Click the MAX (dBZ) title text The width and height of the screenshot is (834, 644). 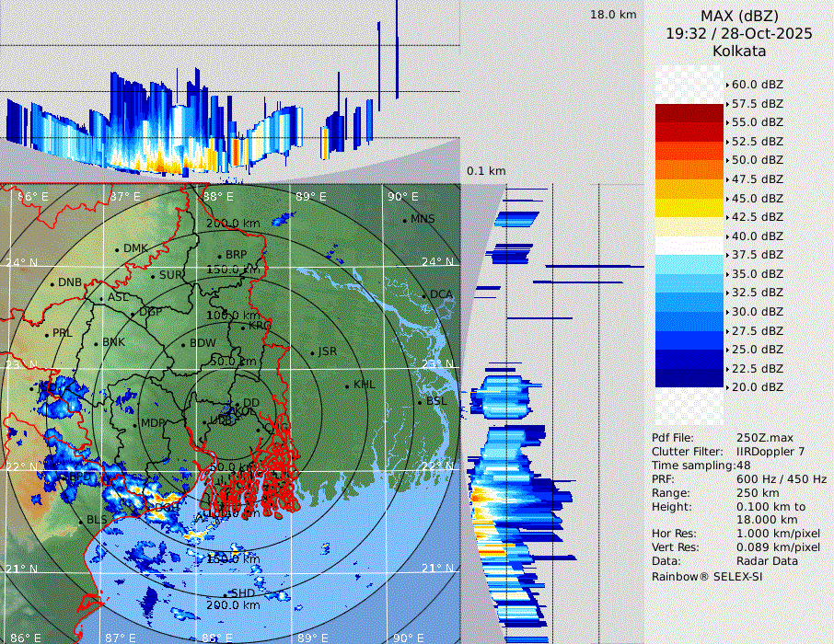click(739, 16)
